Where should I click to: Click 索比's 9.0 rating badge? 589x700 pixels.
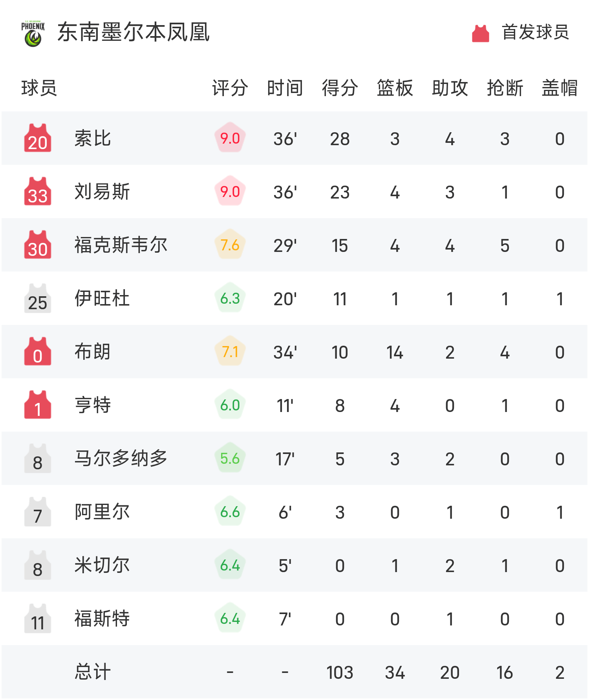tap(230, 138)
